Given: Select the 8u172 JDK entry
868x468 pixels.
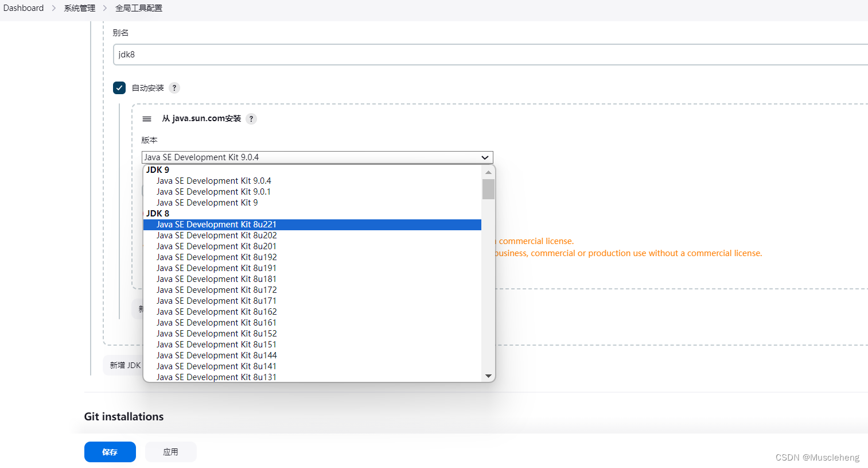Looking at the screenshot, I should (312, 290).
